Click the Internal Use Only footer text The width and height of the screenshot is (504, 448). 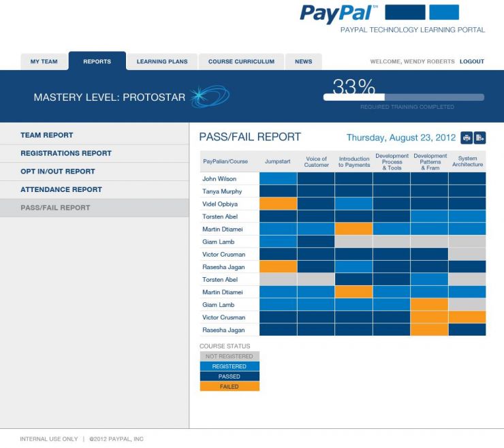click(x=49, y=439)
